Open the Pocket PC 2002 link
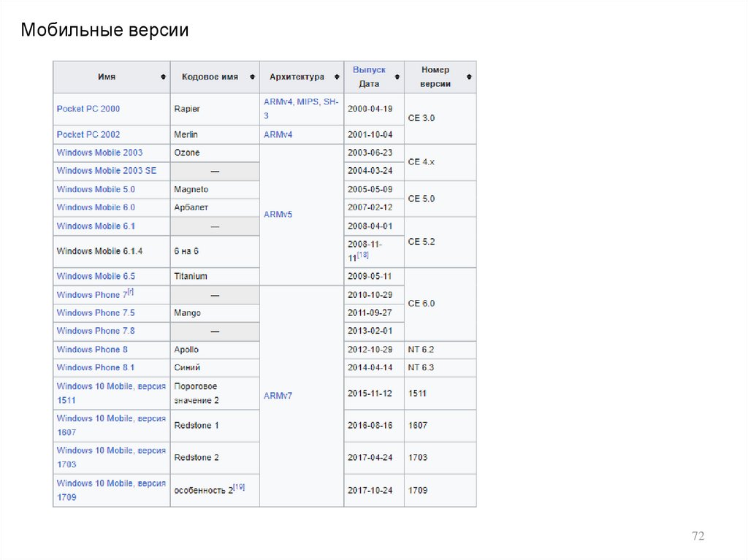Viewport: 748px width, 560px height. point(88,134)
